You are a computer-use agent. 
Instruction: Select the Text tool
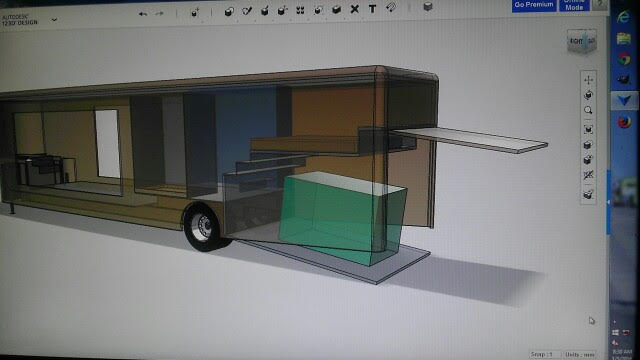(x=372, y=9)
